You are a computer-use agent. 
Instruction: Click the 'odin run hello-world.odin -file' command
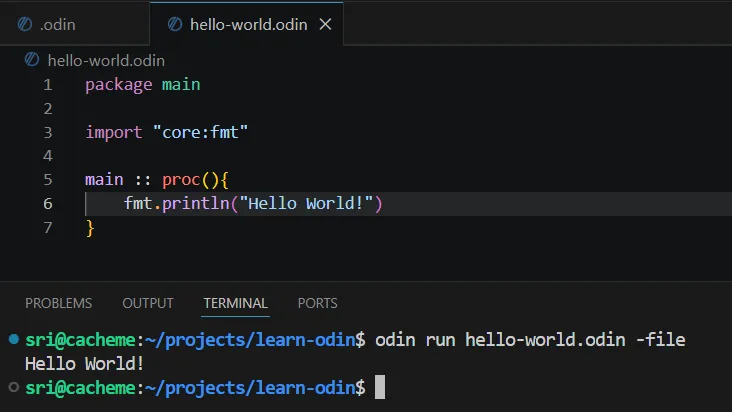coord(530,340)
